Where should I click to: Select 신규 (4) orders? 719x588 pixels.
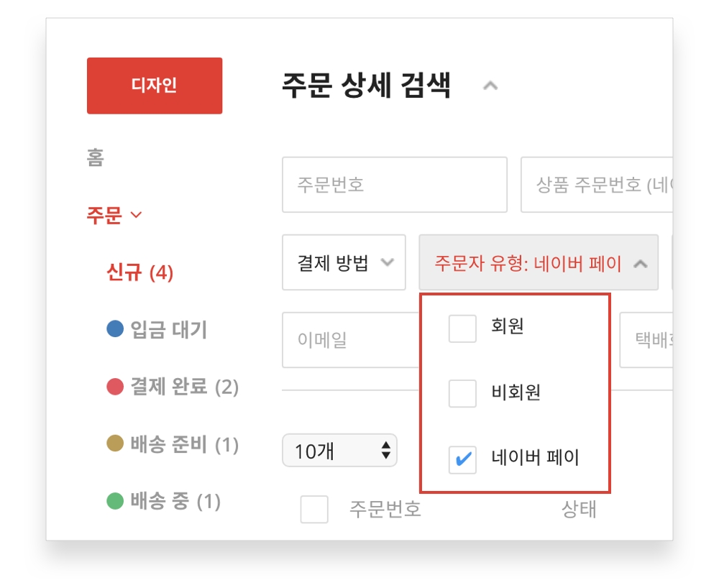pos(140,273)
